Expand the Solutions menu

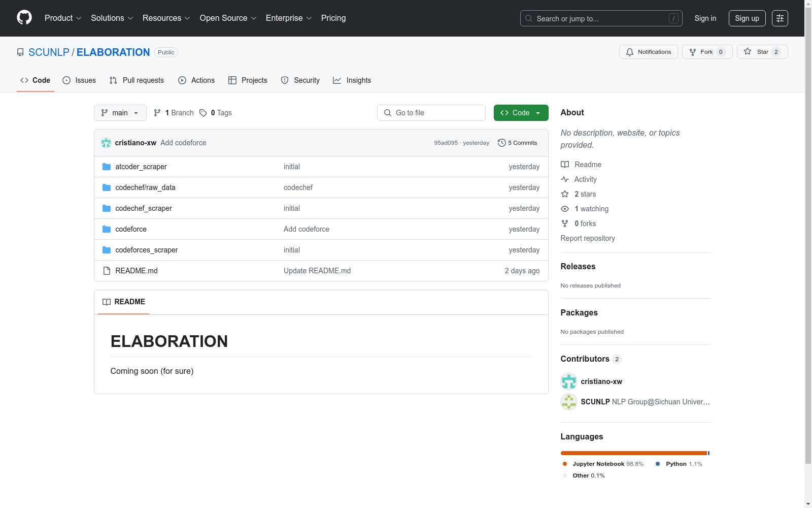(x=112, y=18)
